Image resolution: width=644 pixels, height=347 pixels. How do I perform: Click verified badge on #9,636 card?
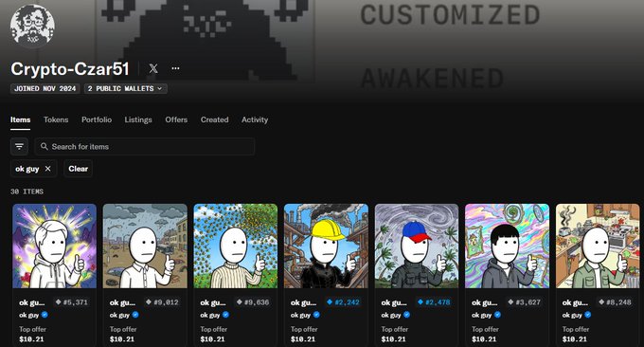point(225,315)
